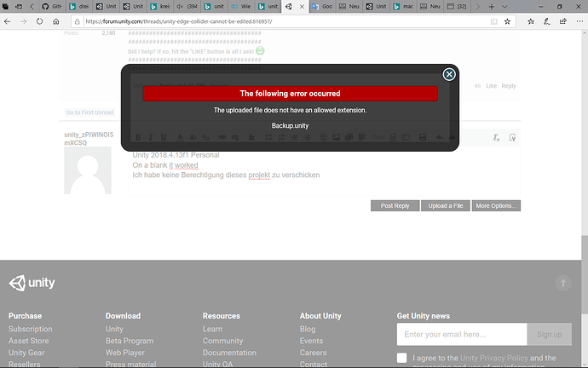
Task: Show tab previews with the chevron
Action: click(x=504, y=6)
